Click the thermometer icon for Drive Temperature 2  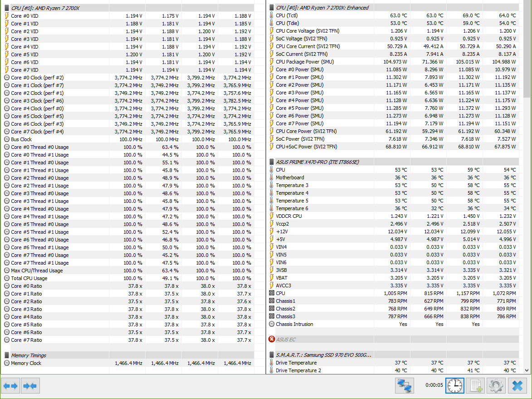(x=271, y=370)
